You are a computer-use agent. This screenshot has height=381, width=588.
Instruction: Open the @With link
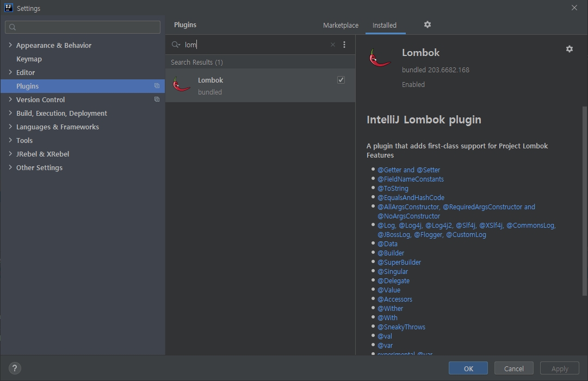pyautogui.click(x=387, y=318)
